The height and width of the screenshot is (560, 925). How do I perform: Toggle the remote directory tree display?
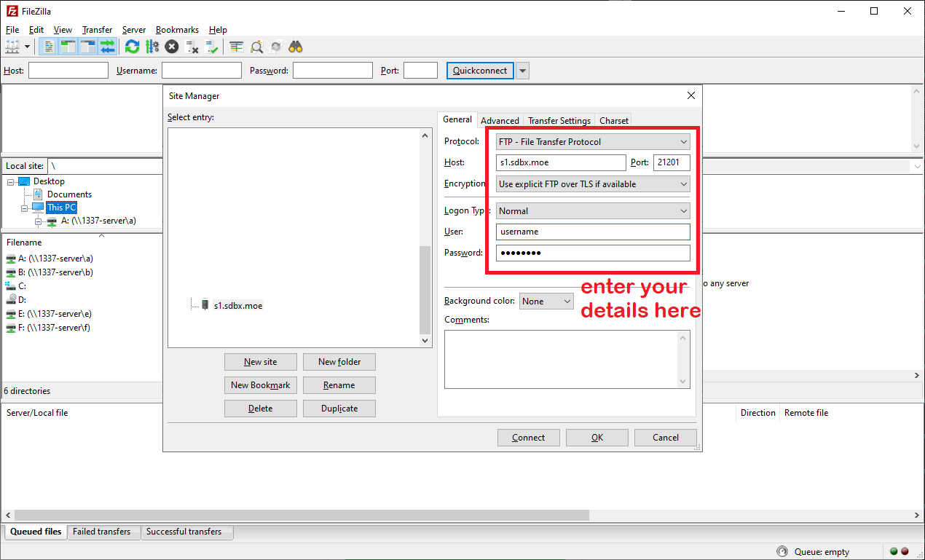(x=88, y=47)
